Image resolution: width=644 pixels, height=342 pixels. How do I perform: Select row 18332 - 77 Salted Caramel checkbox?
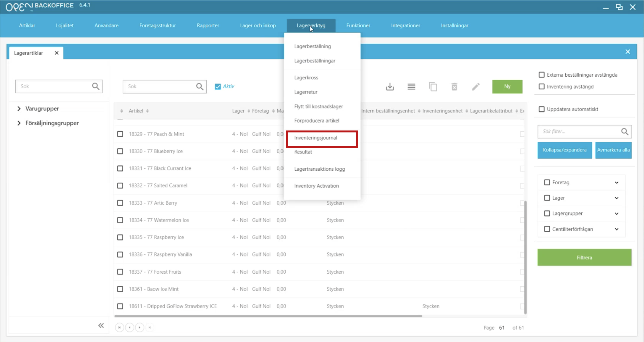click(120, 186)
